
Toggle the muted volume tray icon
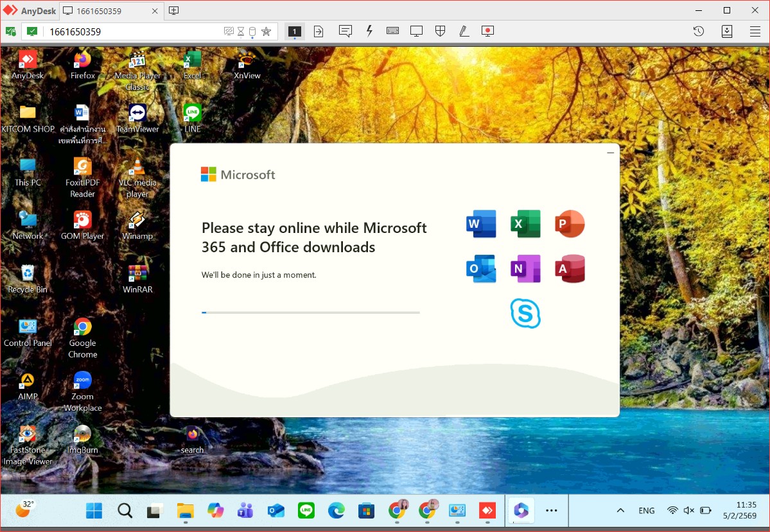[689, 510]
